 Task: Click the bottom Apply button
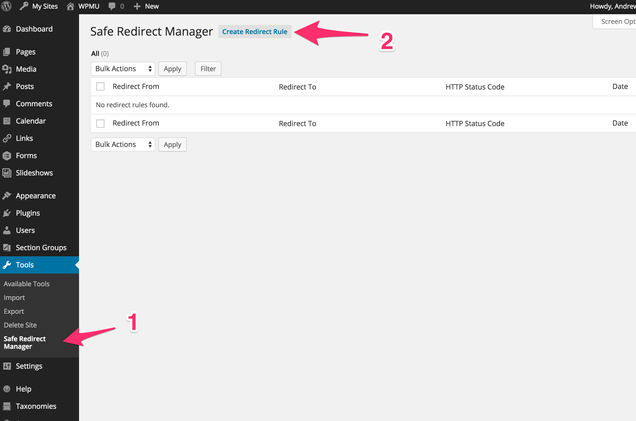[x=172, y=145]
